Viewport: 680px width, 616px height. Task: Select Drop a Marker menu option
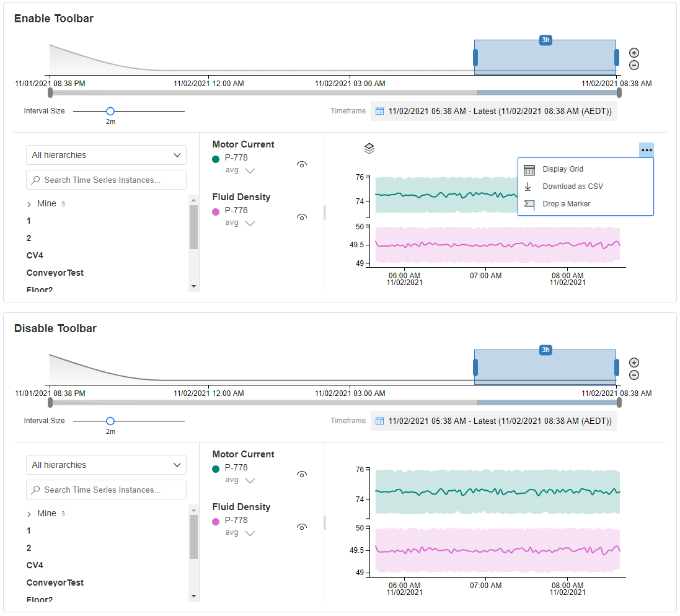click(x=585, y=204)
